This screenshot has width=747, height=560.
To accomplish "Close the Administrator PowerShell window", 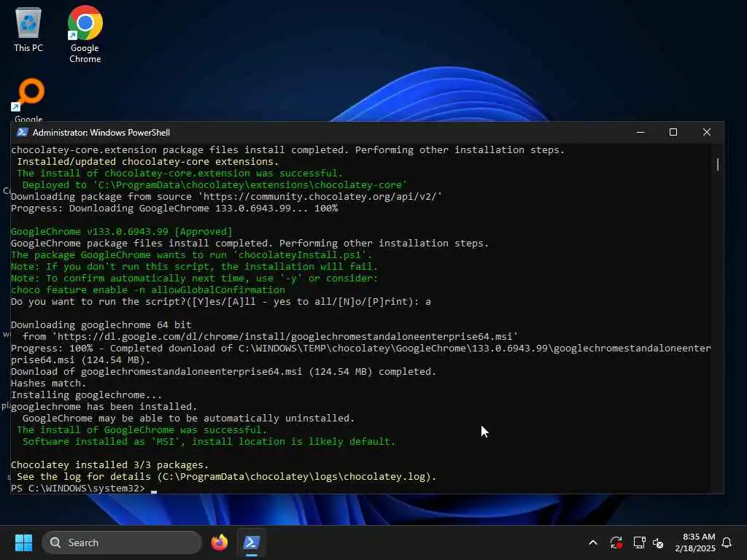I will pos(707,133).
